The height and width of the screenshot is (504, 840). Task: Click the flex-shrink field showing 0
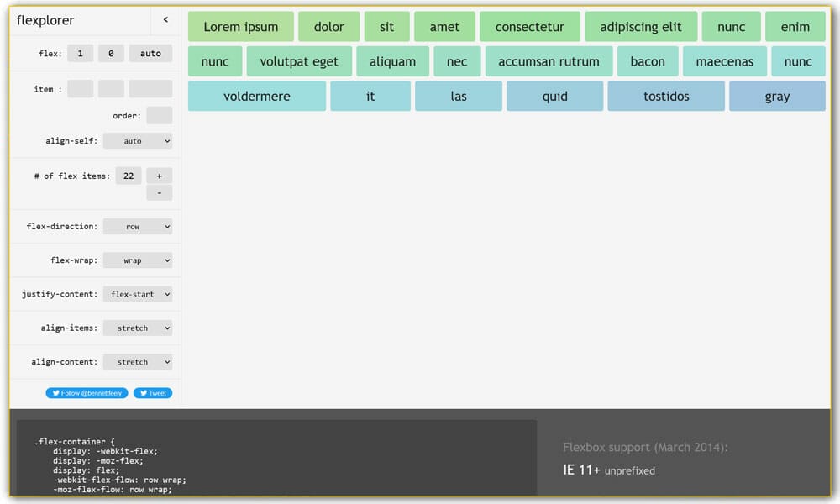[x=111, y=54]
